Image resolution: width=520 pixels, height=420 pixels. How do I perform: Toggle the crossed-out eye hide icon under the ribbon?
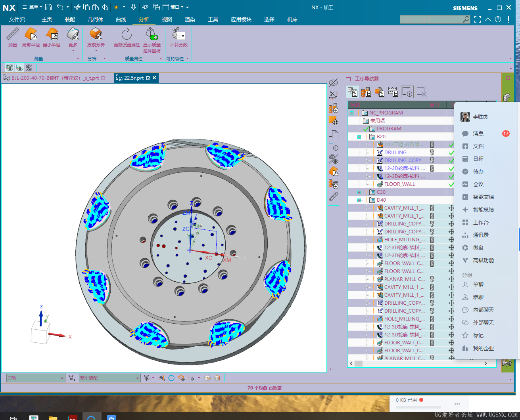click(29, 67)
